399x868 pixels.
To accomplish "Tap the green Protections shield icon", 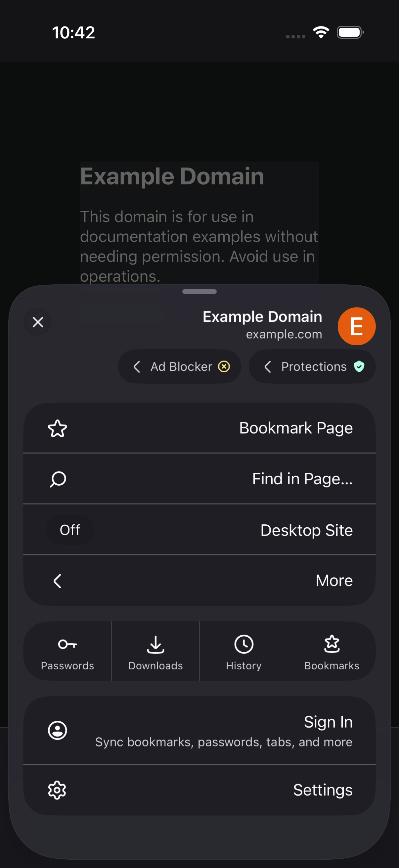I will [359, 366].
